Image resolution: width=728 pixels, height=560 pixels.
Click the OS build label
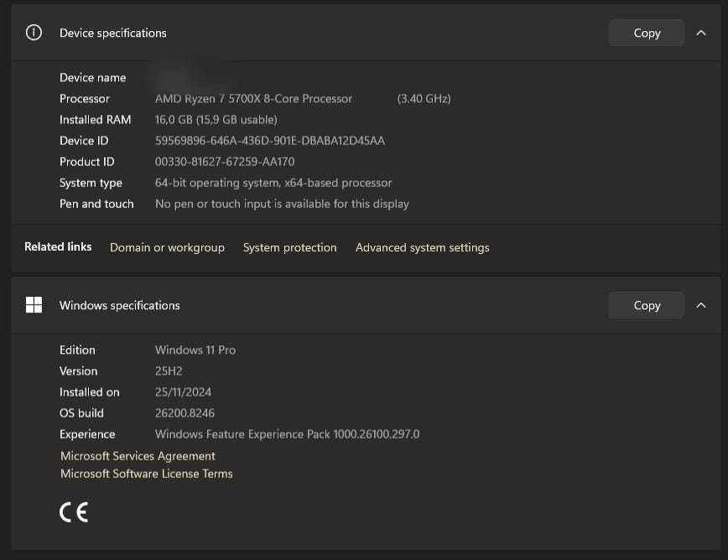click(81, 413)
